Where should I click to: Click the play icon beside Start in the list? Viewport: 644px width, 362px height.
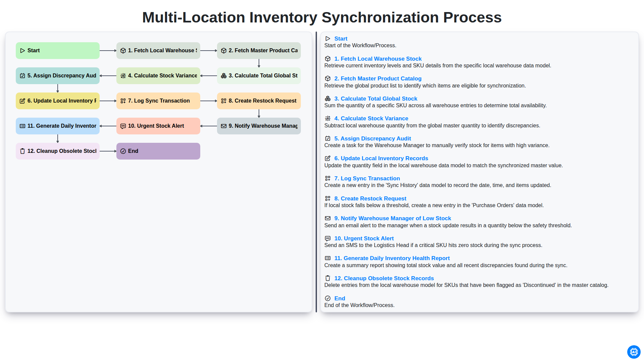328,39
